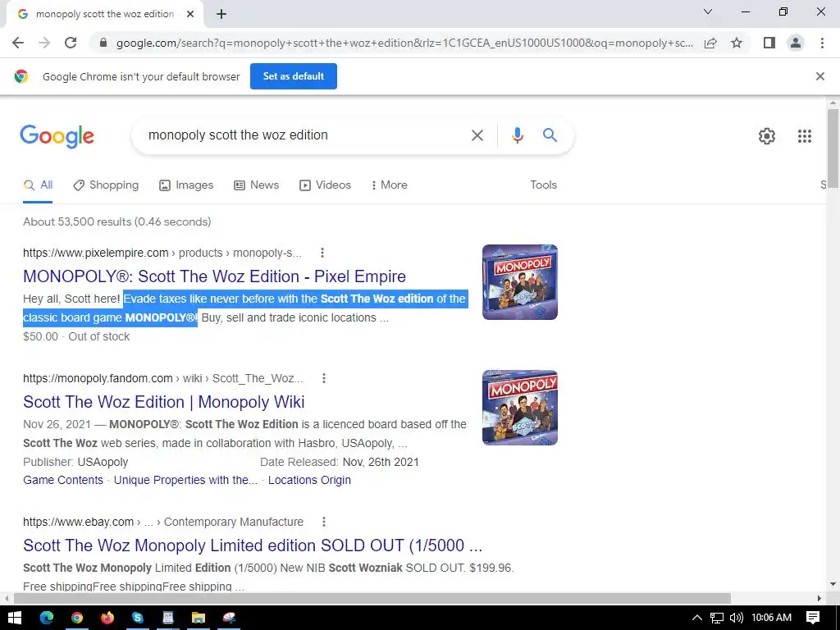Click the address bar URL
The height and width of the screenshot is (630, 840).
pyautogui.click(x=404, y=43)
